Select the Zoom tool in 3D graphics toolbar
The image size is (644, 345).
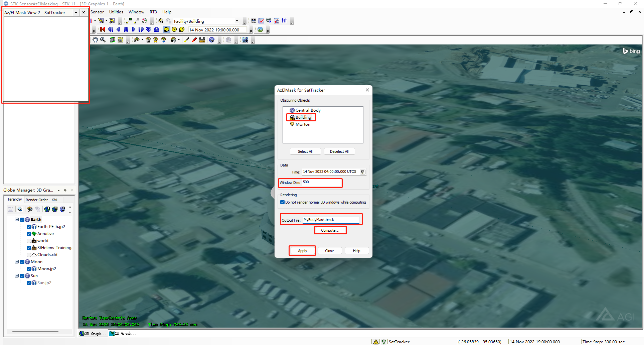103,40
